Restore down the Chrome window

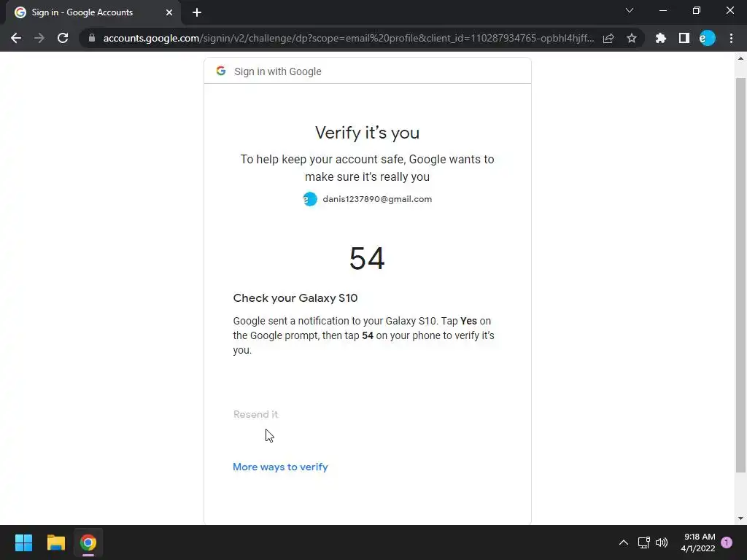(x=697, y=10)
